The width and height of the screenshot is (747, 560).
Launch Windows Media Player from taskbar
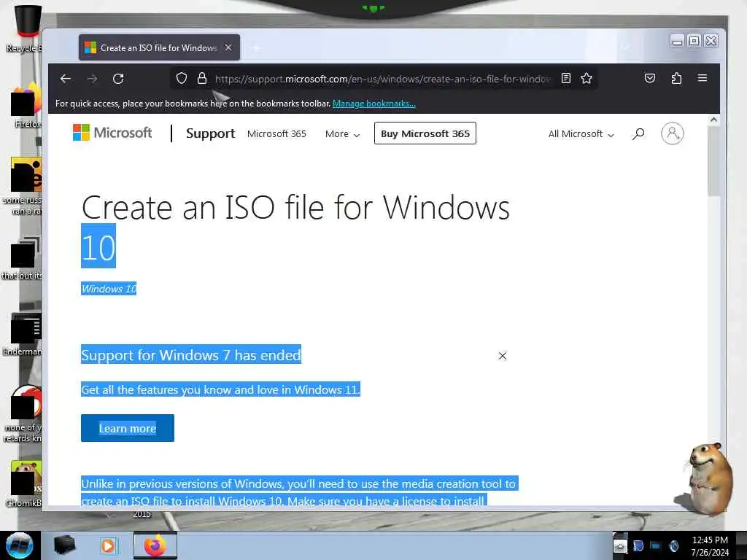pyautogui.click(x=108, y=545)
